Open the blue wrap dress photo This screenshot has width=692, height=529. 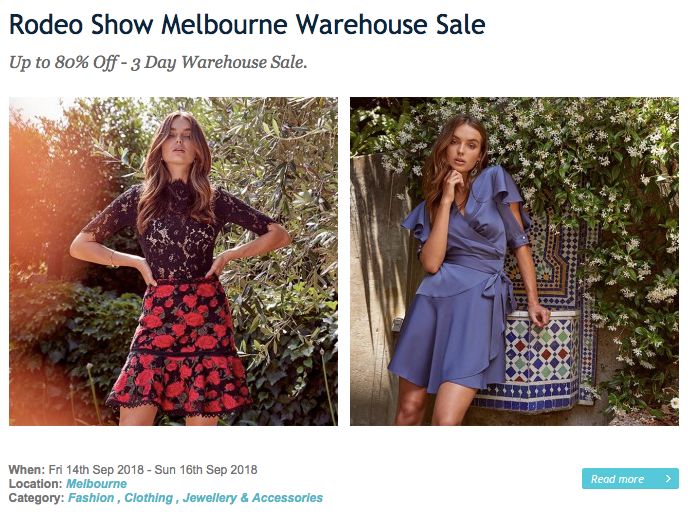pos(515,261)
